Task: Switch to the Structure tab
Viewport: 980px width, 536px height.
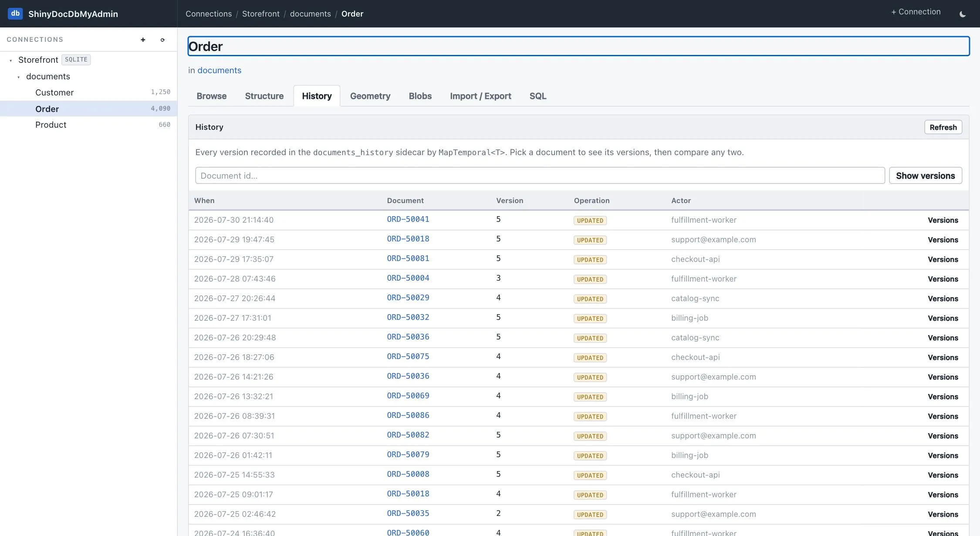Action: tap(264, 96)
